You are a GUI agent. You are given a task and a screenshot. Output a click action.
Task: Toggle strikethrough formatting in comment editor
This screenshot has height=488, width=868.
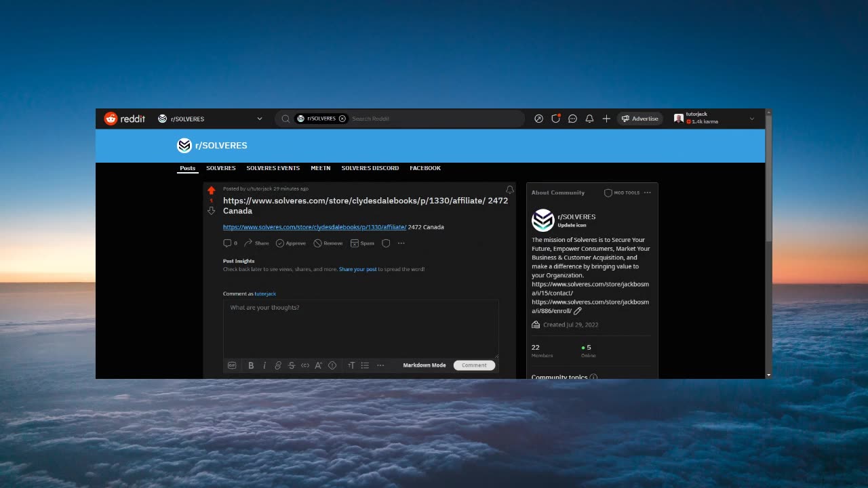coord(292,365)
